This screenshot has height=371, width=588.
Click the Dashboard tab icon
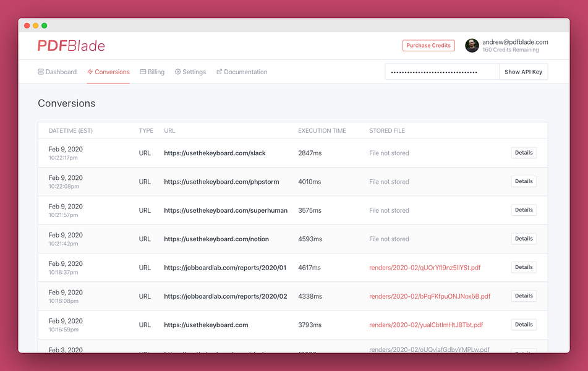(41, 72)
